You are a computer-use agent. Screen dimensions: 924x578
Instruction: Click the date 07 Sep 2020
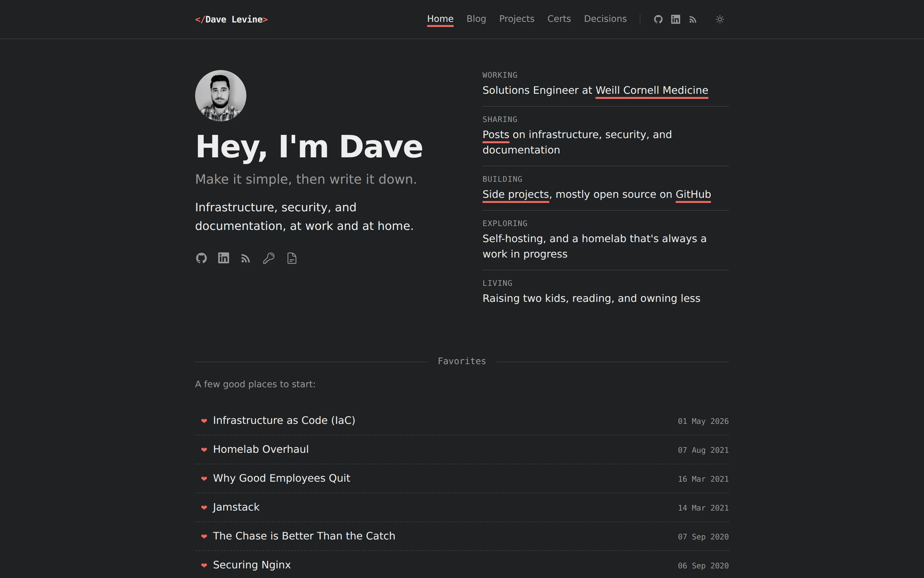pos(703,537)
